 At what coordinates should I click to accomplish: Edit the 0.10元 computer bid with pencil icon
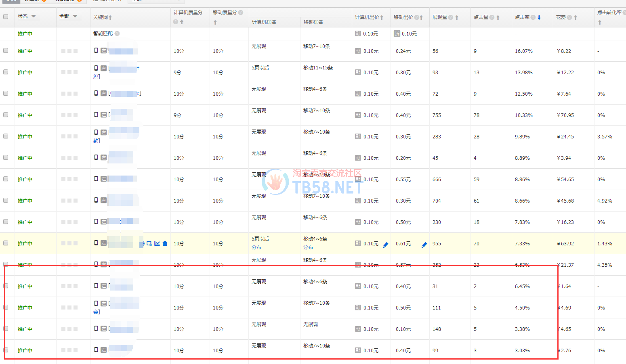pos(385,245)
